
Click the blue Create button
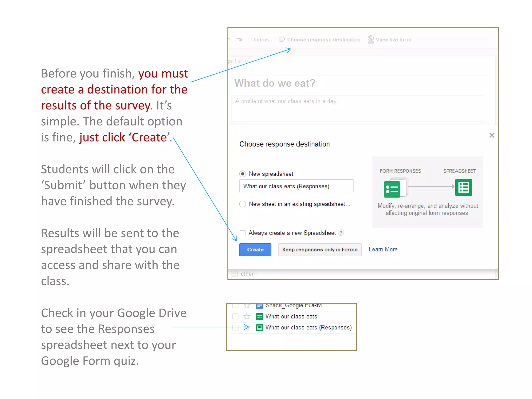point(255,250)
